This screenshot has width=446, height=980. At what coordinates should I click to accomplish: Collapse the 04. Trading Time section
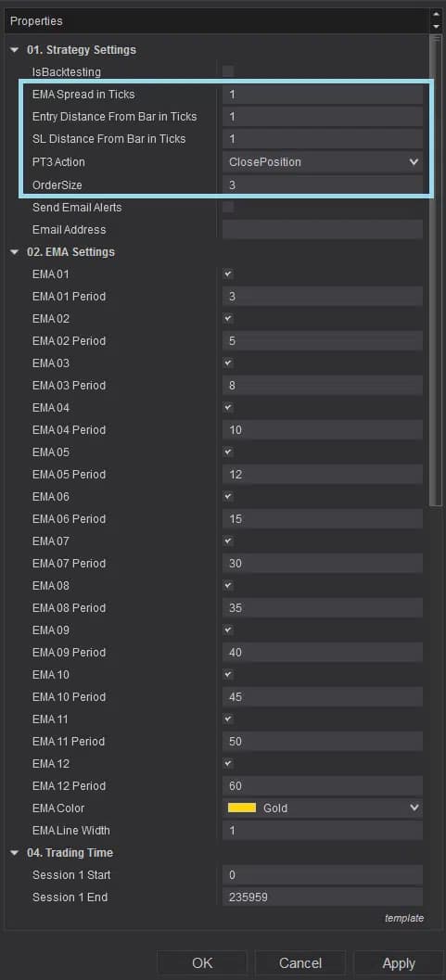point(15,853)
